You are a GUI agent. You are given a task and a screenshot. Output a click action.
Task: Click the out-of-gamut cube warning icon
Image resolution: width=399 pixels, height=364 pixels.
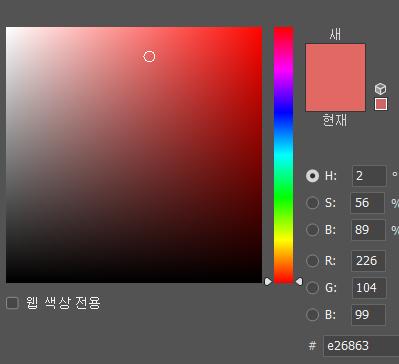pyautogui.click(x=380, y=89)
